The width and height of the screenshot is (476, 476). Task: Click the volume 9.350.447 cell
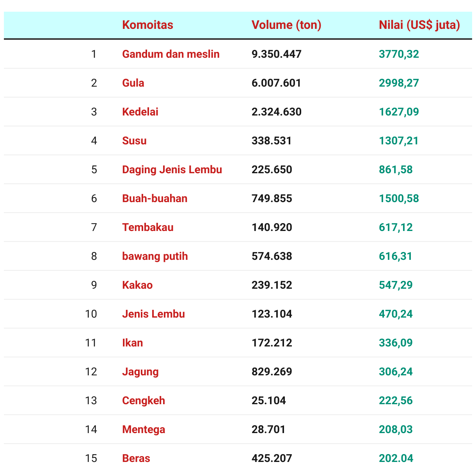point(277,54)
